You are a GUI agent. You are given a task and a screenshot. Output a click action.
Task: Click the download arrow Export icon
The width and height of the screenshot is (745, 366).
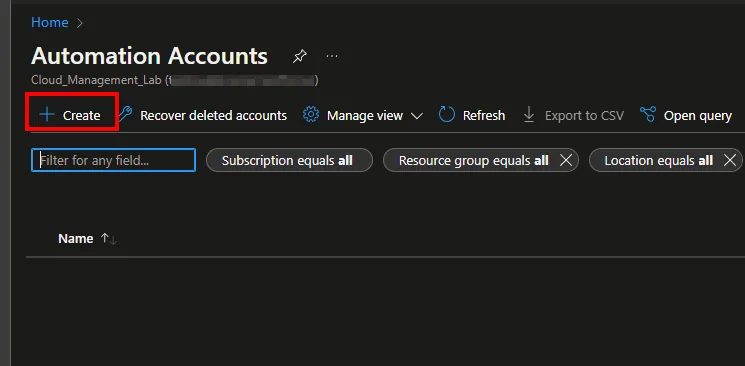click(x=529, y=115)
